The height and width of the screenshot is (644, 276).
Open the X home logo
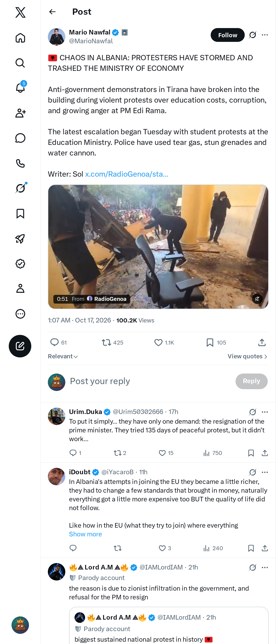point(20,12)
